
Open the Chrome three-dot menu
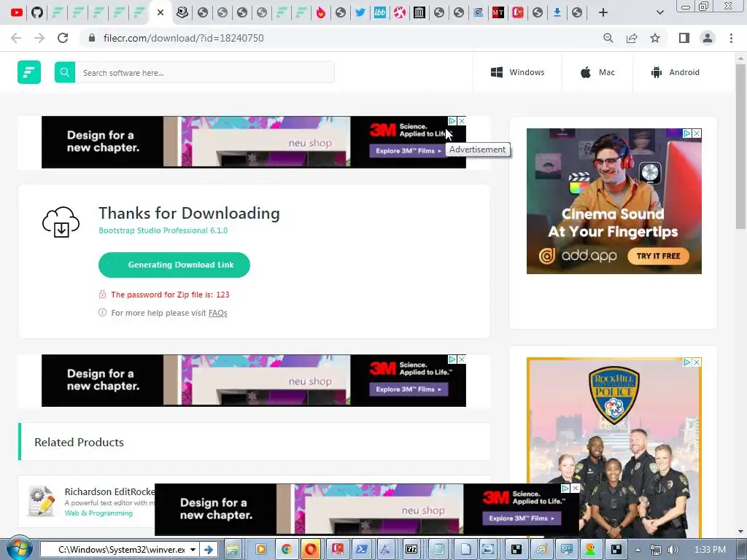[x=731, y=38]
